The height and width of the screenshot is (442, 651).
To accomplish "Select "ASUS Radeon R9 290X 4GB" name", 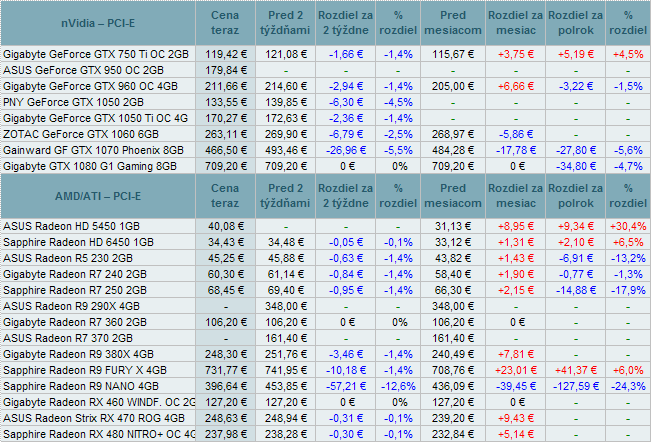I will pyautogui.click(x=71, y=306).
